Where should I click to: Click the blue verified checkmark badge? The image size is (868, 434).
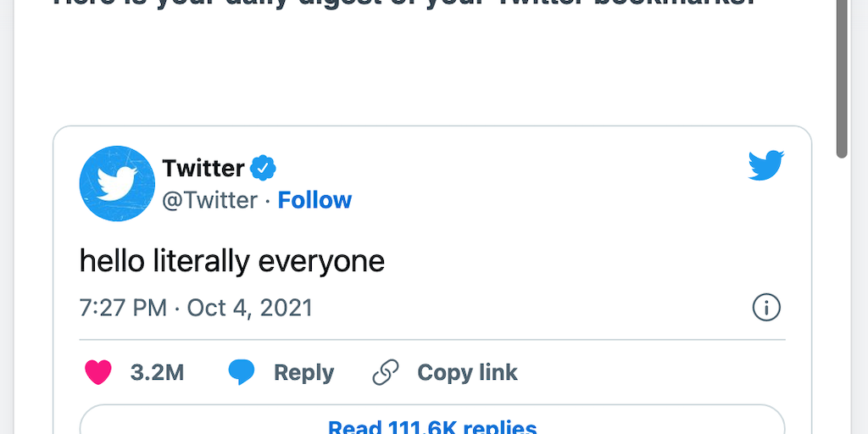tap(263, 168)
